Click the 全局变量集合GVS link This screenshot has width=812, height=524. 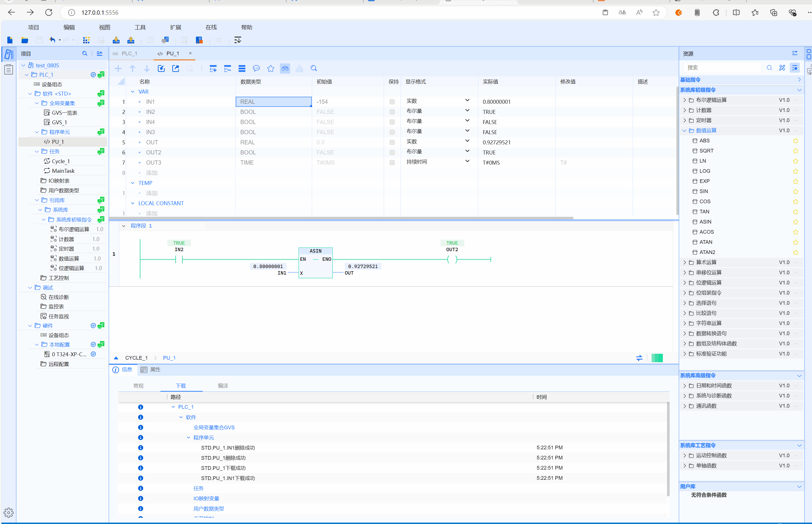214,427
